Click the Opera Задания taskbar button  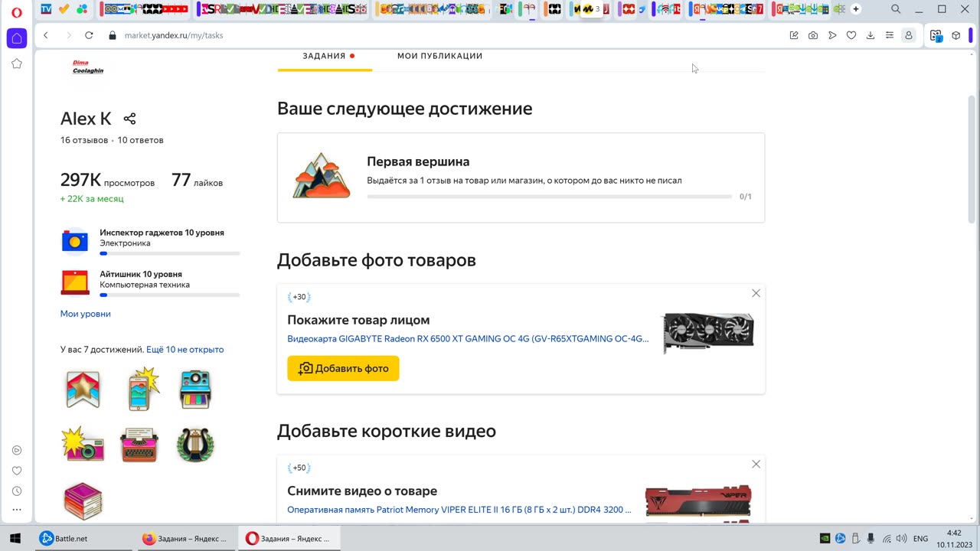[288, 539]
